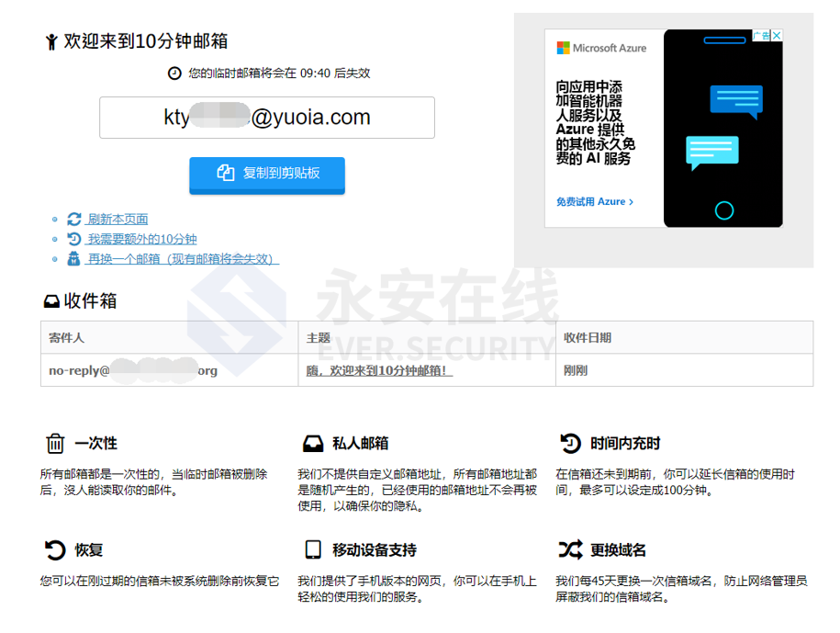Click the person icon beside the welcome heading
The width and height of the screenshot is (840, 633).
click(51, 42)
